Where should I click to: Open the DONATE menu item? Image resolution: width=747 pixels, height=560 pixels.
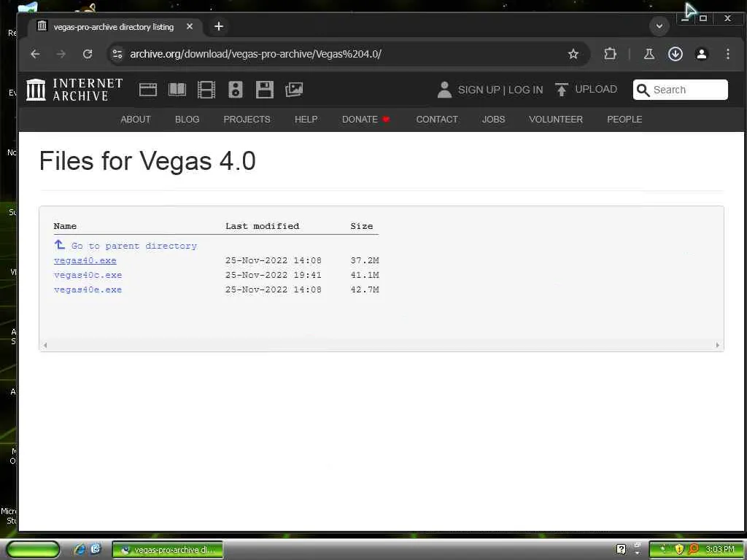click(x=366, y=119)
